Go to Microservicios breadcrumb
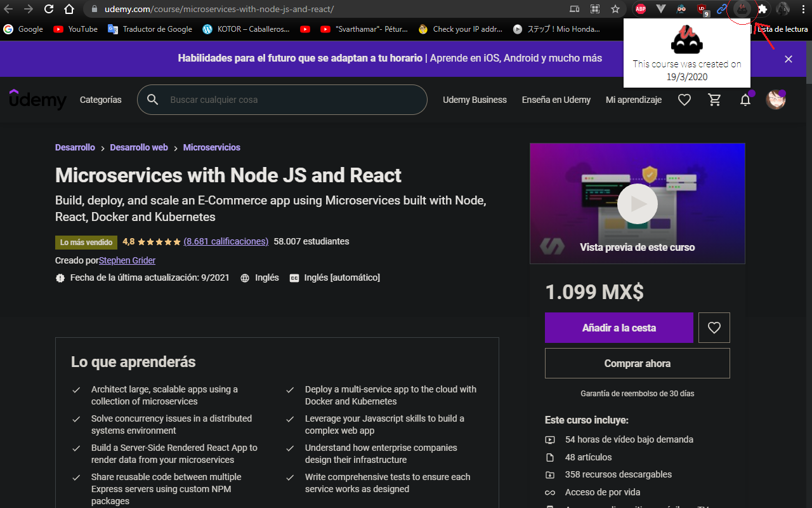This screenshot has width=812, height=508. click(212, 147)
